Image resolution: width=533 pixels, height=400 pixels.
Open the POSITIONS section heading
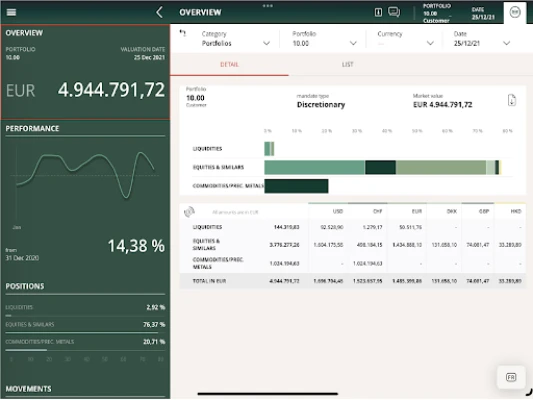coord(25,286)
